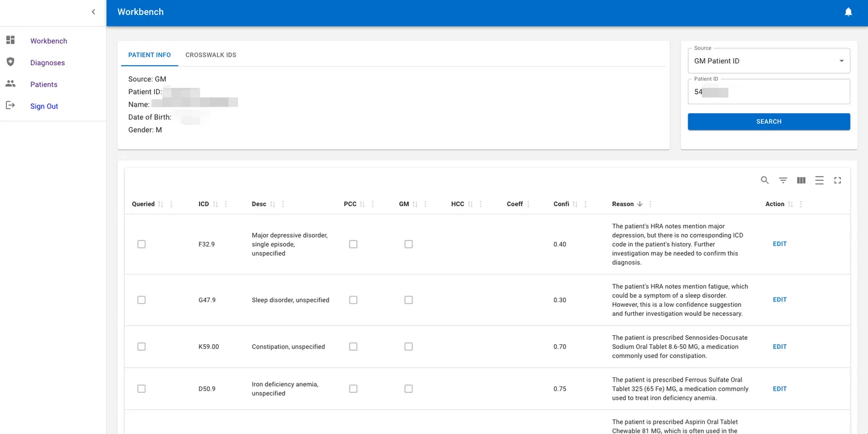Image resolution: width=868 pixels, height=434 pixels.
Task: Click the row density icon
Action: coord(819,180)
